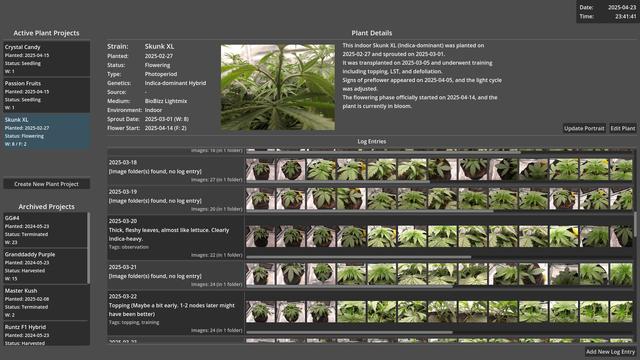Click the Medium value BioBizz Lightmix
This screenshot has height=360, width=640.
point(165,101)
